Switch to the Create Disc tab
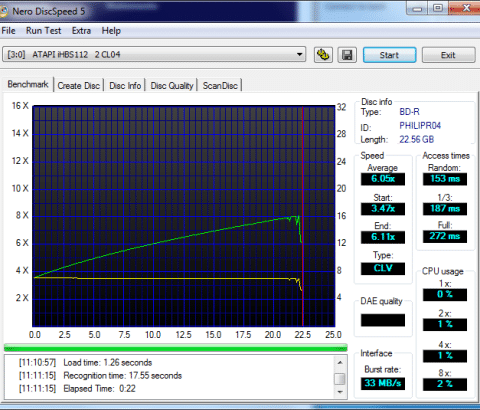Screen dimensions: 480x410 coord(79,86)
